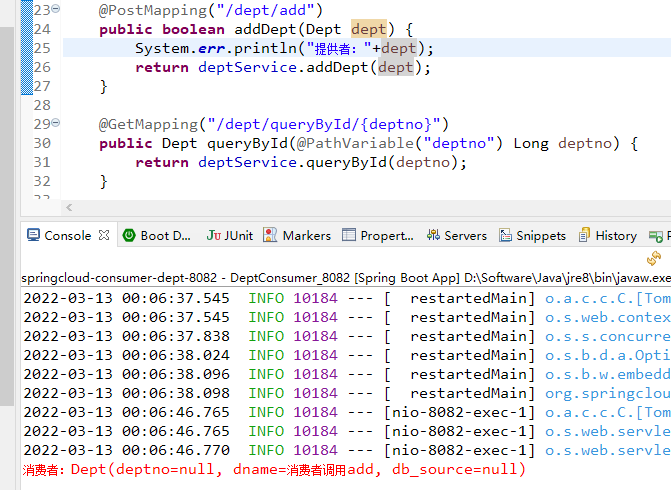Image resolution: width=671 pixels, height=490 pixels.
Task: Click the "/dept/queryById/{deptno}" string
Action: [324, 125]
